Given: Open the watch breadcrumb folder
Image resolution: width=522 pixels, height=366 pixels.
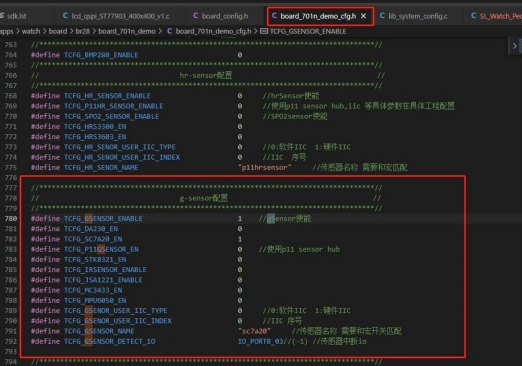Looking at the screenshot, I should [31, 31].
